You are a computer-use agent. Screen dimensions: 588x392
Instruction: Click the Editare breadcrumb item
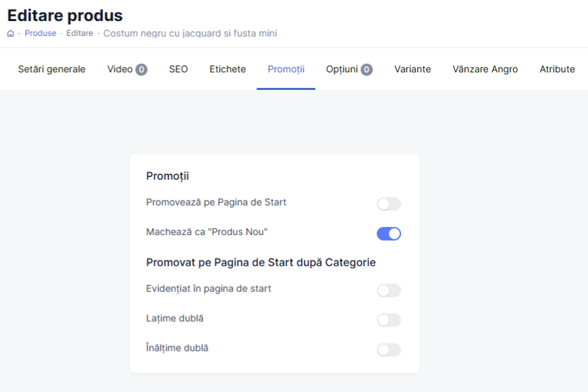(80, 33)
